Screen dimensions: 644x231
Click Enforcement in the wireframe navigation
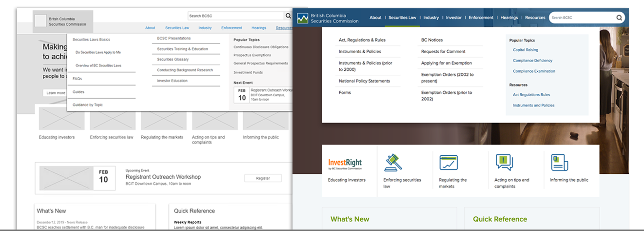click(232, 28)
